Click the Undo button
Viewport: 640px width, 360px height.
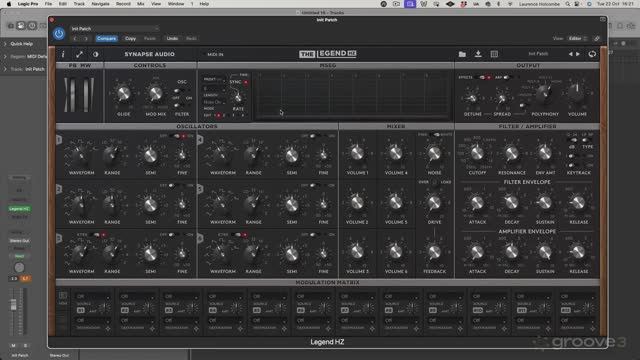coord(172,38)
